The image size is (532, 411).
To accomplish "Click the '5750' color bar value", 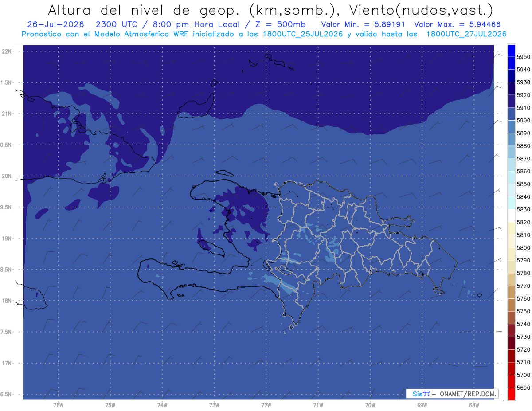I will coord(523,311).
